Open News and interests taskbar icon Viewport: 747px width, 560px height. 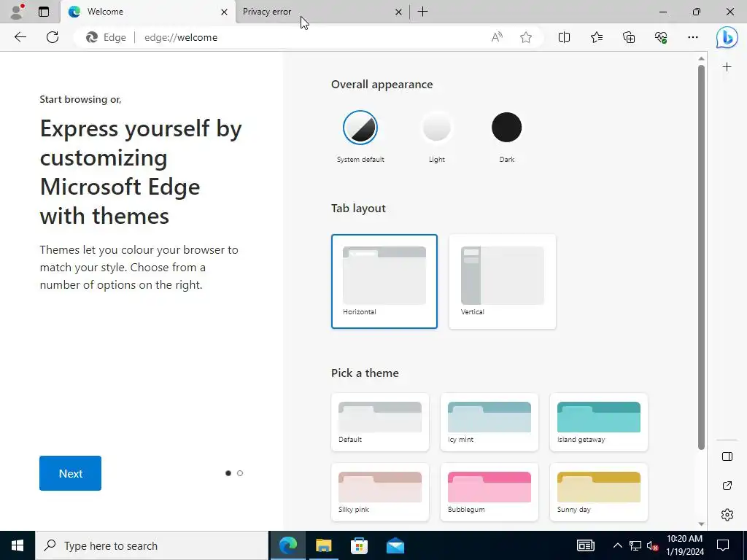[586, 545]
